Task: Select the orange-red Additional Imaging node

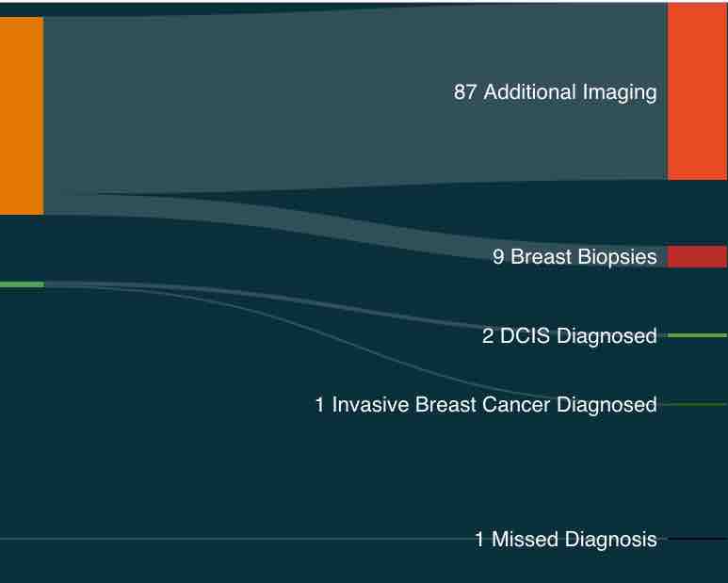Action: tap(697, 91)
